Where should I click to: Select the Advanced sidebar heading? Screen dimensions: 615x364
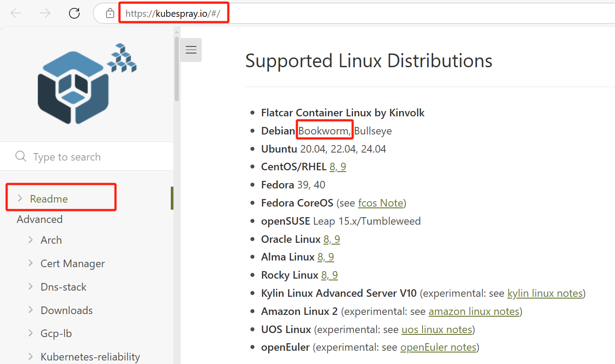point(39,219)
